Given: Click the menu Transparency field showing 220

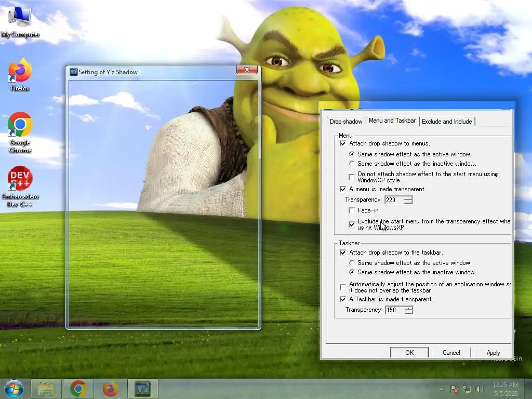Looking at the screenshot, I should click(394, 200).
